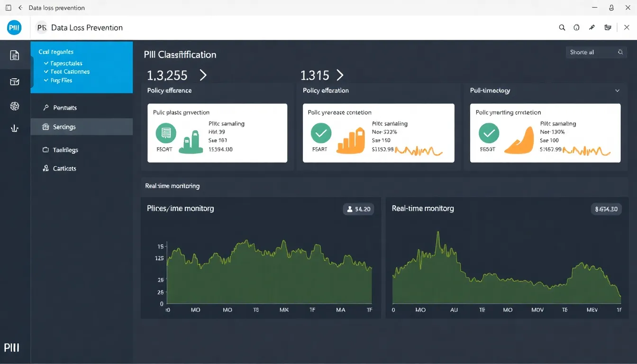Open the feedback panels icon near the top right
The image size is (637, 364).
point(608,27)
